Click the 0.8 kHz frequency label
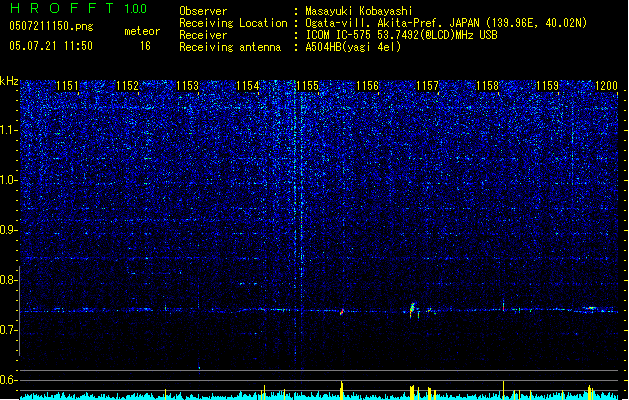Screen dimensions: 629x400 point(9,280)
